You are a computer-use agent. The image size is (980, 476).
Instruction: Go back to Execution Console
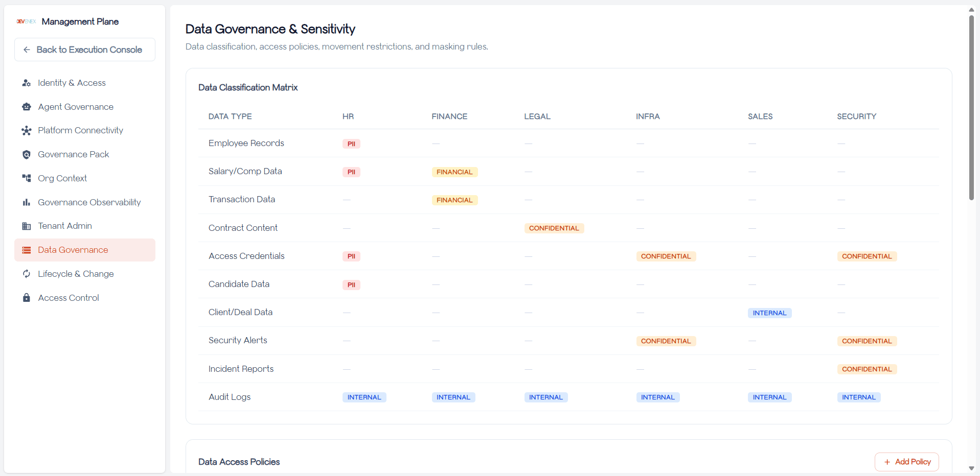[x=85, y=50]
